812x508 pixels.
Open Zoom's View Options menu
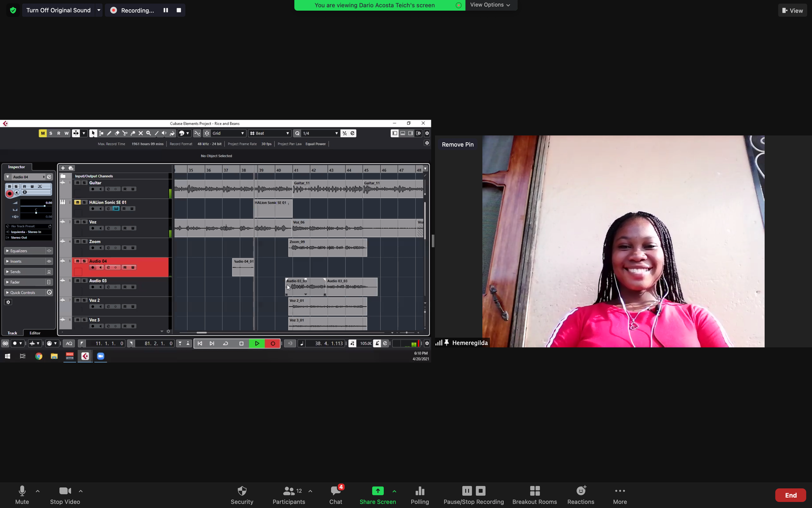tap(490, 5)
